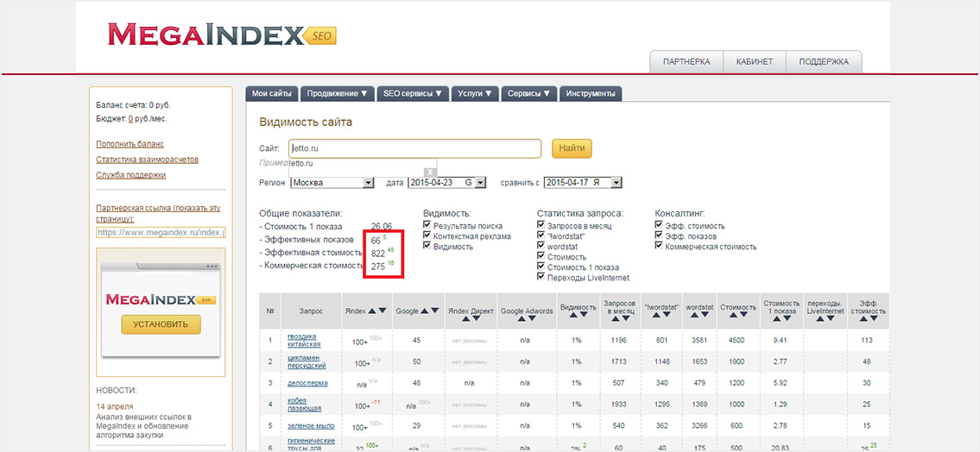
Task: Sort Google Adwords column ascending arrow
Action: click(522, 318)
